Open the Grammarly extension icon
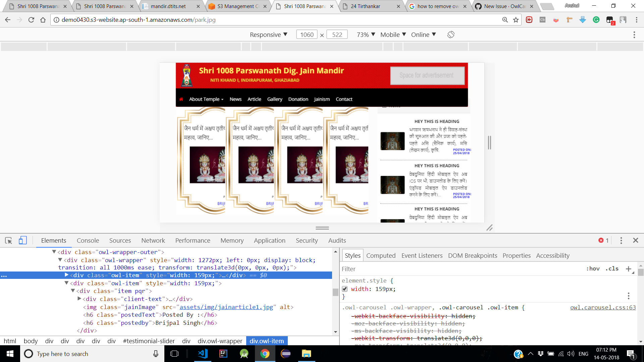 coord(596,20)
